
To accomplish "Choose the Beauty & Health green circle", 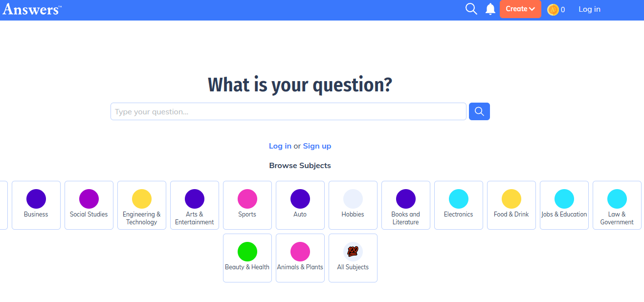I will [247, 252].
